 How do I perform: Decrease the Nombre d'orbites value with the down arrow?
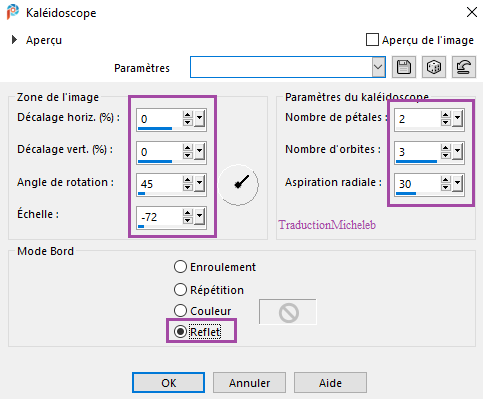pyautogui.click(x=445, y=155)
